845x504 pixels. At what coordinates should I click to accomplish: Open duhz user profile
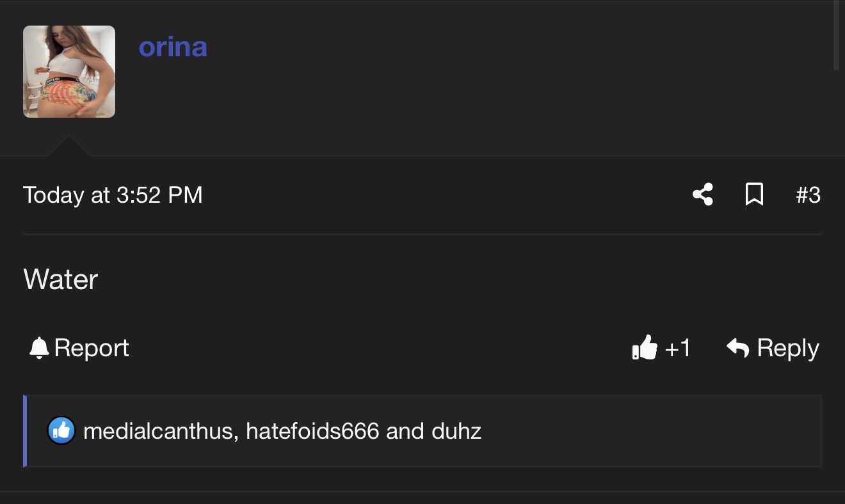(x=456, y=431)
